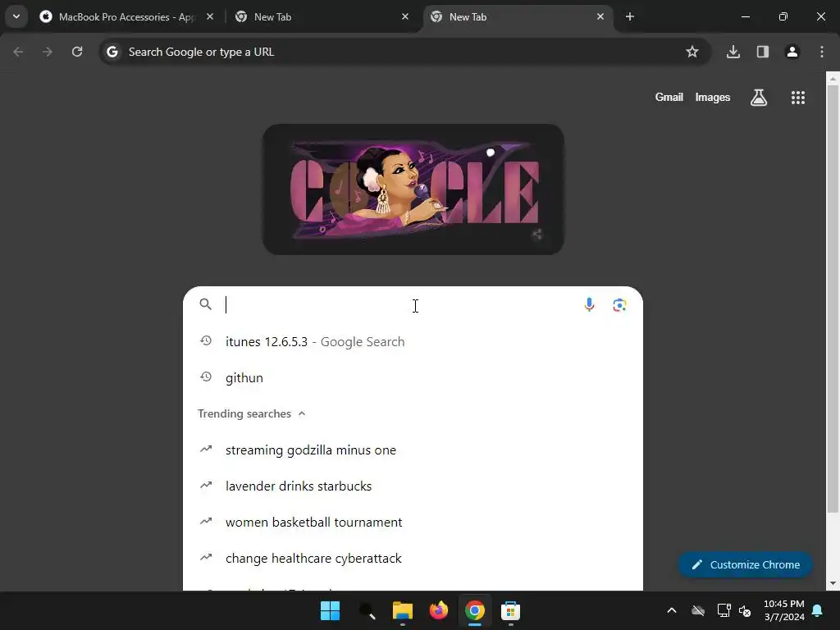Search by image with Google Lens icon

619,305
